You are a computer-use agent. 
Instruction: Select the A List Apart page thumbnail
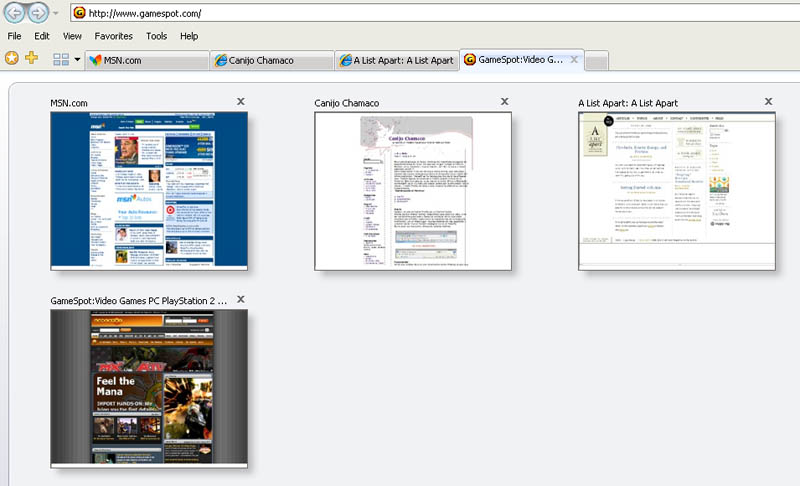click(x=677, y=190)
